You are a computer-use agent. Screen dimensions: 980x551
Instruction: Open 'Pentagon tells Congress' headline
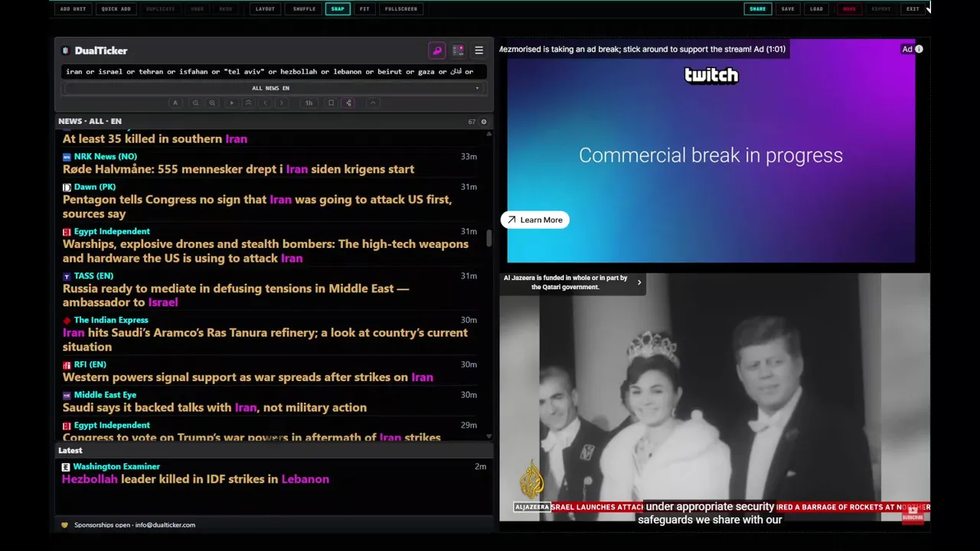[x=257, y=207]
